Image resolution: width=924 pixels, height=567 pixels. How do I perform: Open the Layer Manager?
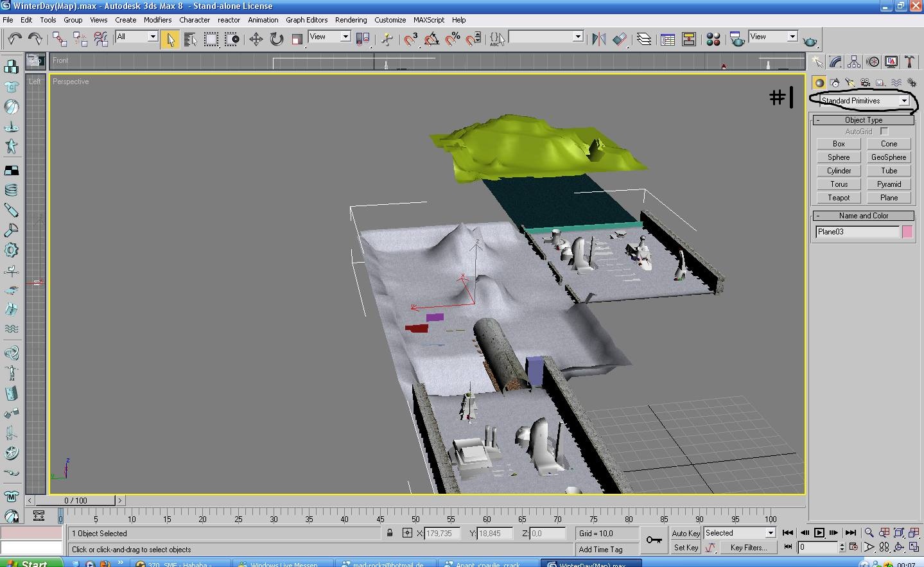click(644, 40)
